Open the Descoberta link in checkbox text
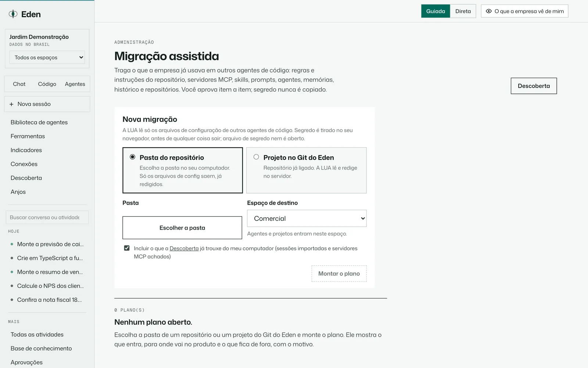 [184, 248]
